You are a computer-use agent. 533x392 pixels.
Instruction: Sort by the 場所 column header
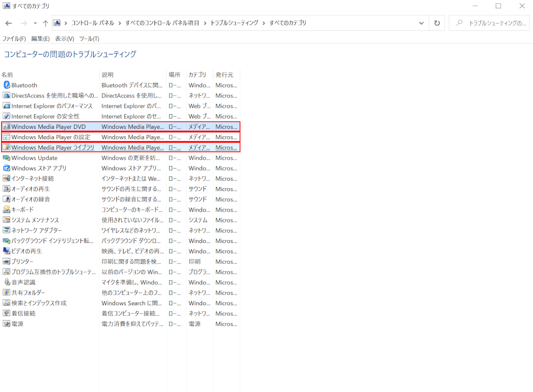[177, 75]
